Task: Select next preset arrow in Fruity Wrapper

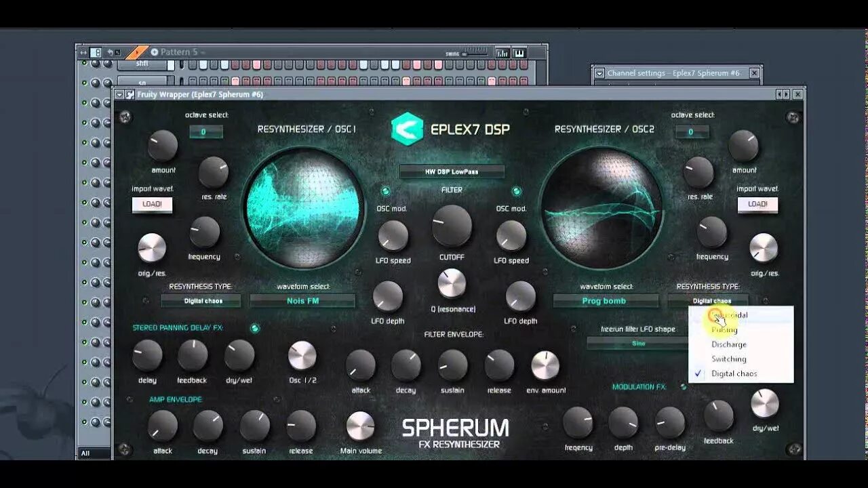Action: pos(787,95)
